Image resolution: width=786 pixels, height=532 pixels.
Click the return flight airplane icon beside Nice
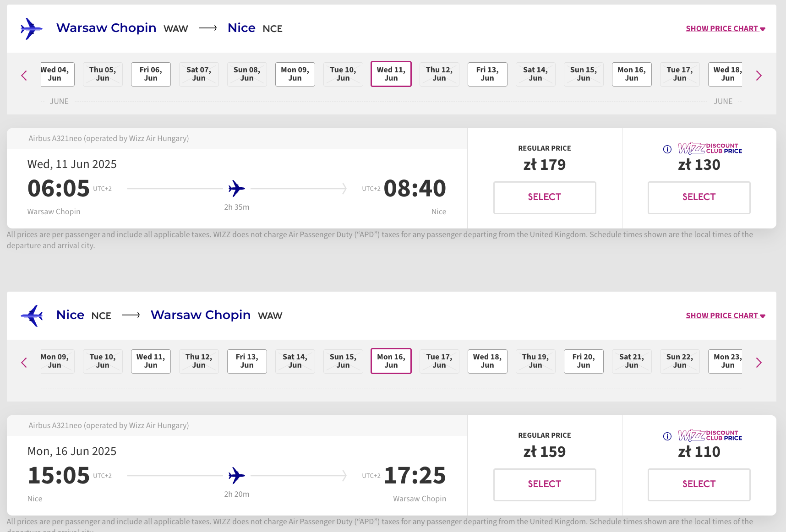click(x=32, y=316)
